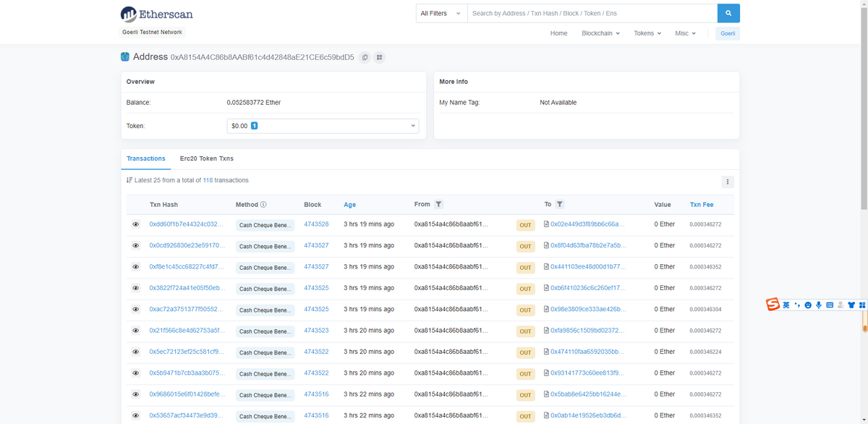Click the Method info question icon
Image resolution: width=868 pixels, height=424 pixels.
tap(263, 205)
